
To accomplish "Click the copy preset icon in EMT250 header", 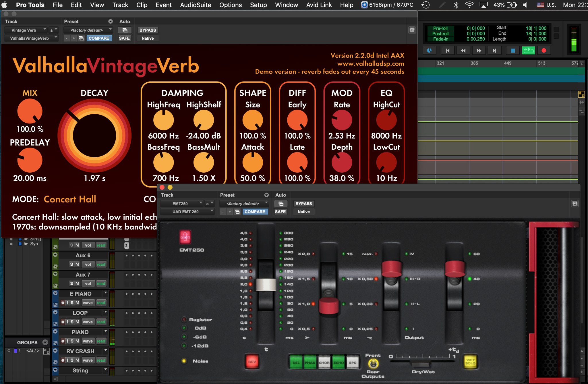I will pos(237,212).
